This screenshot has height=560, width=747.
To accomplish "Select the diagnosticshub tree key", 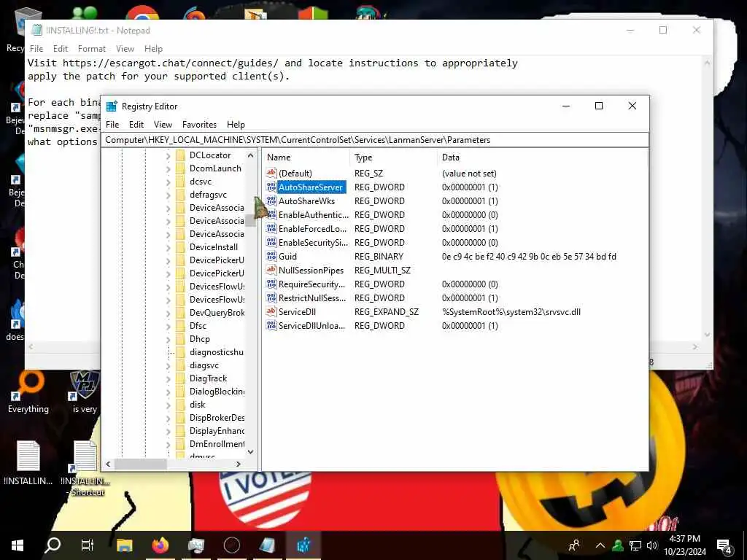I will [217, 352].
